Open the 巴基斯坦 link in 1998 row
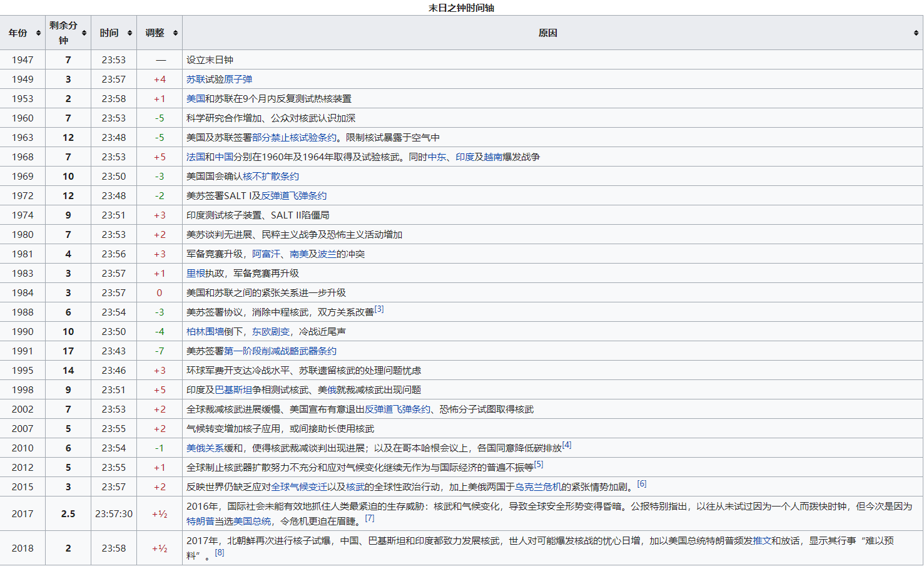Viewport: 924px width, 566px height. (233, 390)
